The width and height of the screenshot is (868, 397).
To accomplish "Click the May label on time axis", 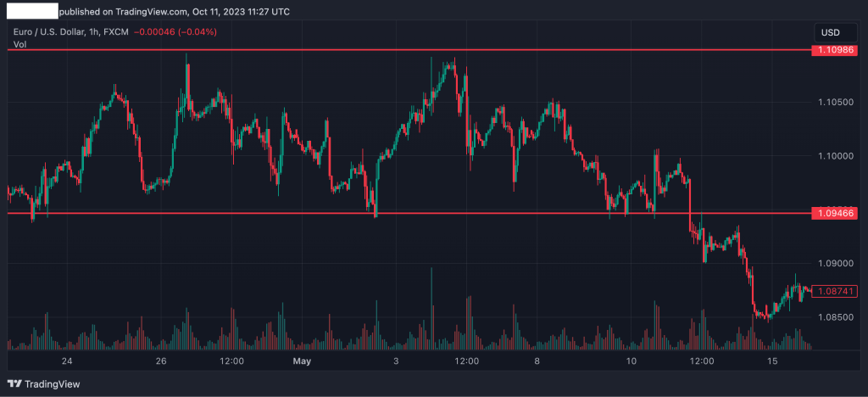I will [x=302, y=361].
